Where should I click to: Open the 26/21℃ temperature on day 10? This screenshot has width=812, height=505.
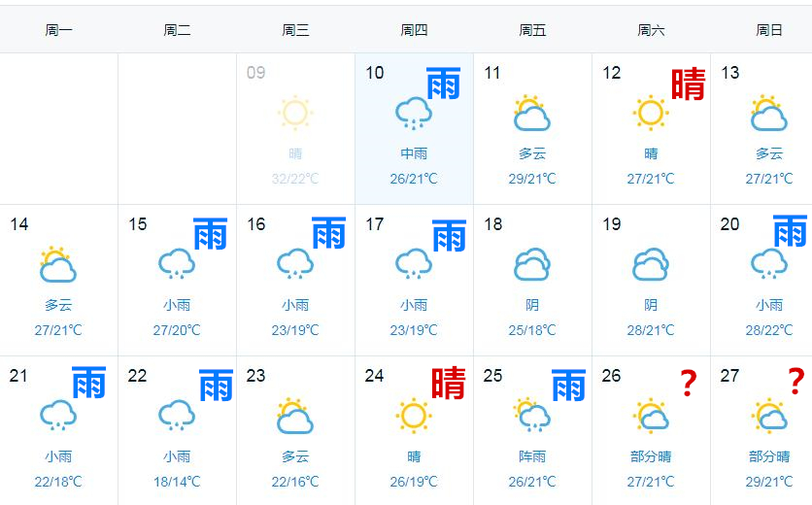pos(414,179)
